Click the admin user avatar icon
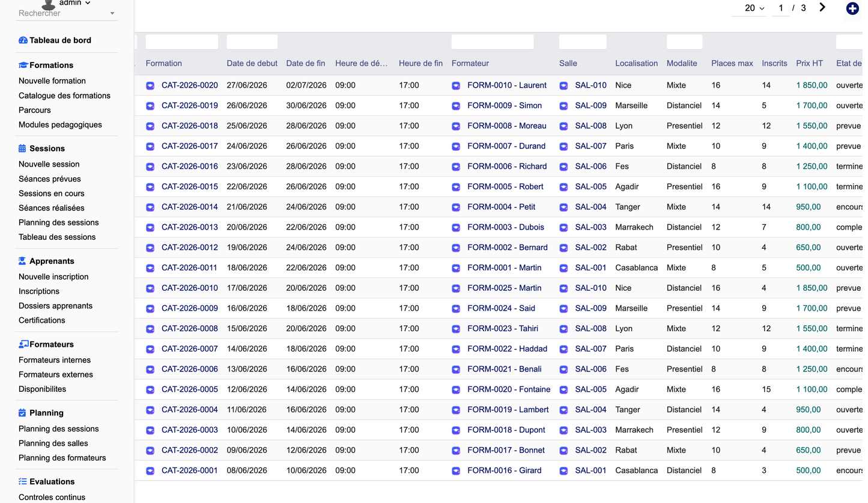The image size is (868, 503). coord(49,5)
